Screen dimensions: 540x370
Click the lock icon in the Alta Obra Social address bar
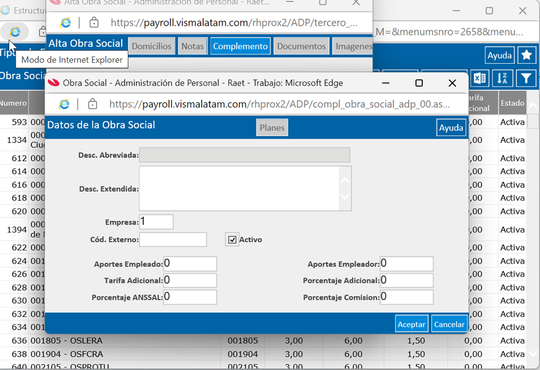(x=94, y=23)
